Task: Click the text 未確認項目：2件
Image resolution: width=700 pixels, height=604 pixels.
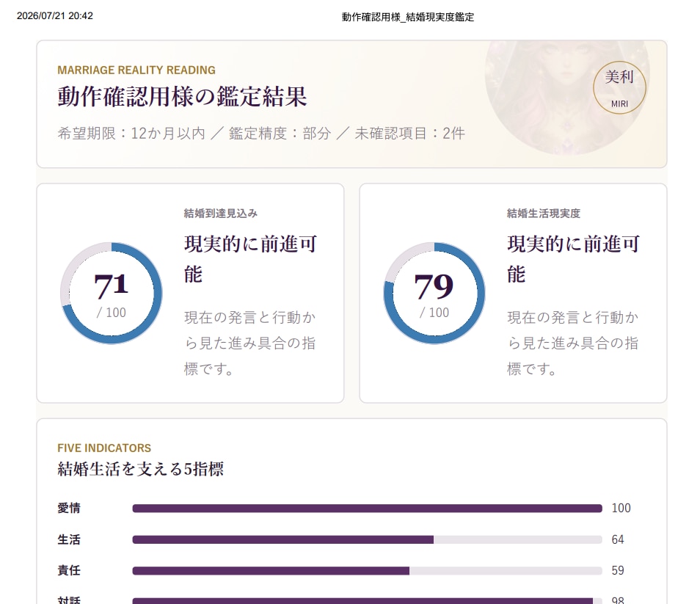Action: 410,133
